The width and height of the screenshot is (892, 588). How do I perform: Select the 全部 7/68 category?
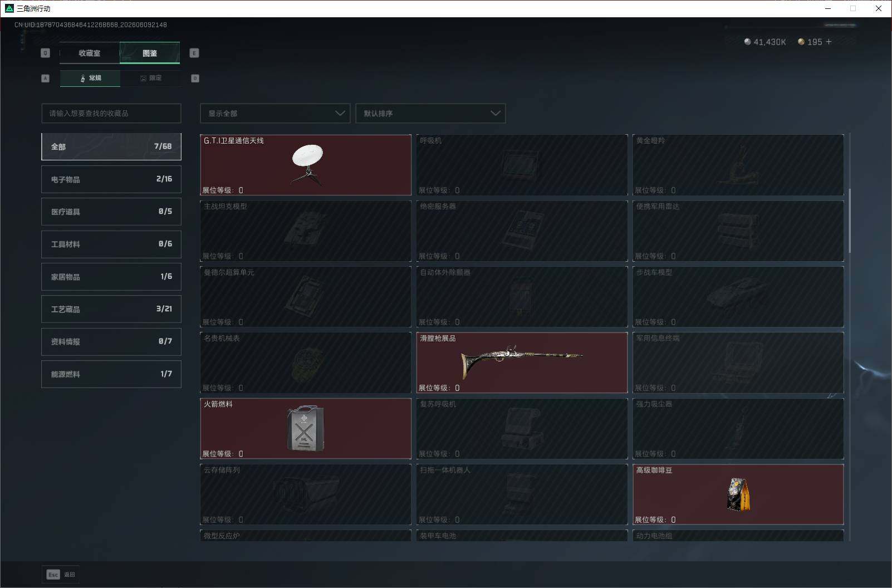pos(111,146)
